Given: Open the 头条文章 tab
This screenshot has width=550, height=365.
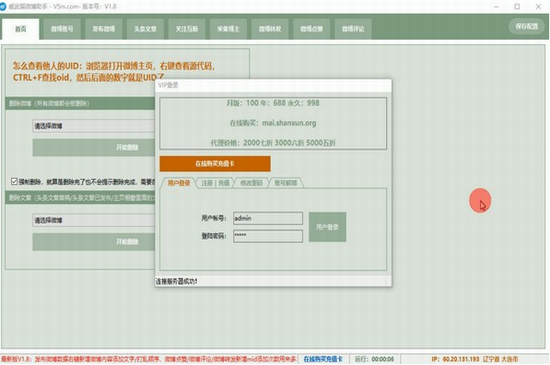Looking at the screenshot, I should (145, 29).
